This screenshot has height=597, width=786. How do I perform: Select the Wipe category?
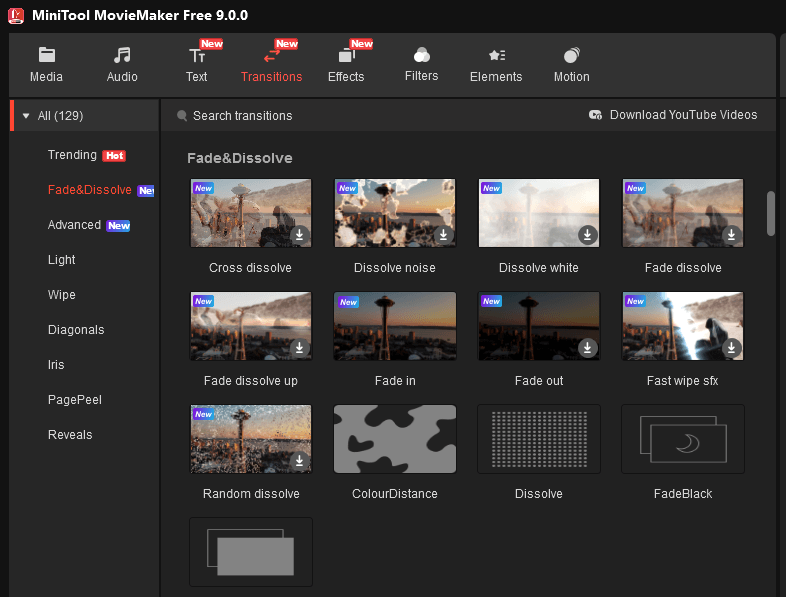62,295
